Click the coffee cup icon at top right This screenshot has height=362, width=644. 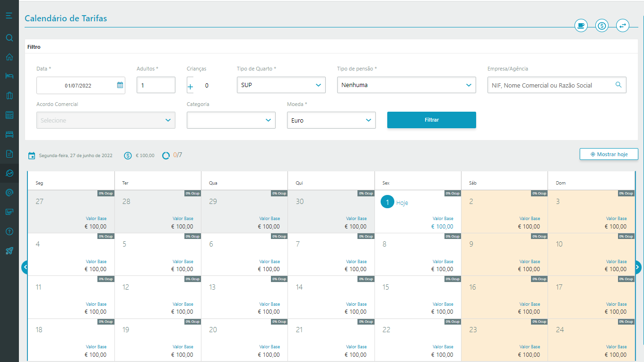coord(581,26)
